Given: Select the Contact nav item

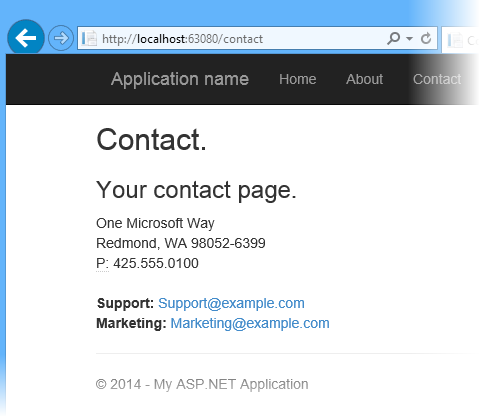Looking at the screenshot, I should point(437,79).
